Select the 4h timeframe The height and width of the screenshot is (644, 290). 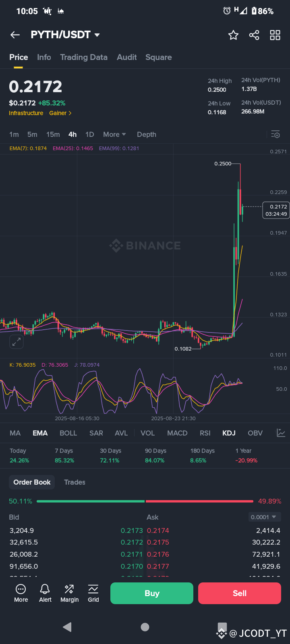coord(72,134)
